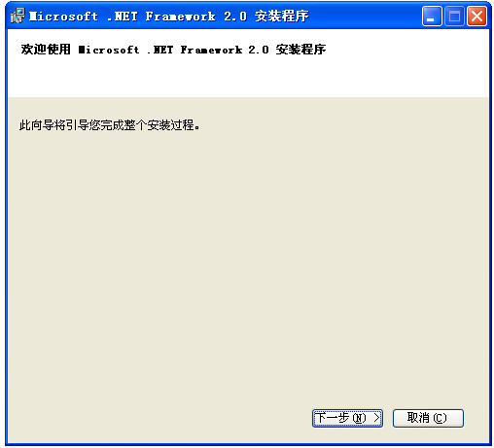Open the installer icon system menu

point(18,16)
